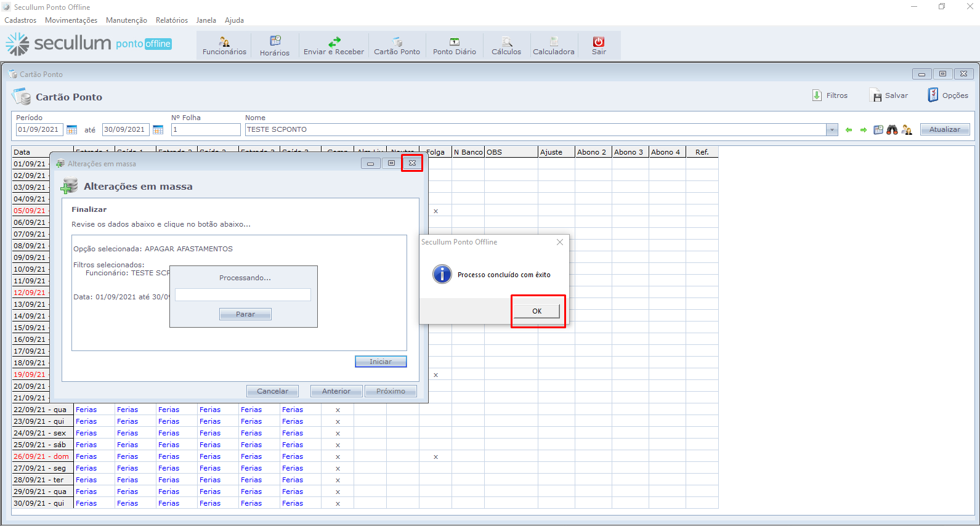Open the Opções checklist icon
The image size is (980, 526).
point(933,95)
